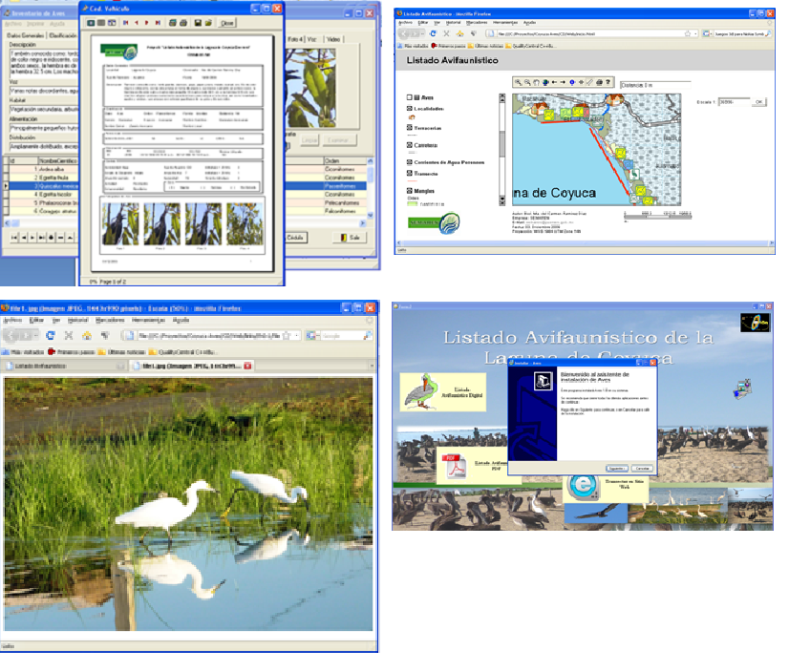Toggle the Manglas layer checkbox
Viewport: 789px width, 672px height.
[410, 192]
